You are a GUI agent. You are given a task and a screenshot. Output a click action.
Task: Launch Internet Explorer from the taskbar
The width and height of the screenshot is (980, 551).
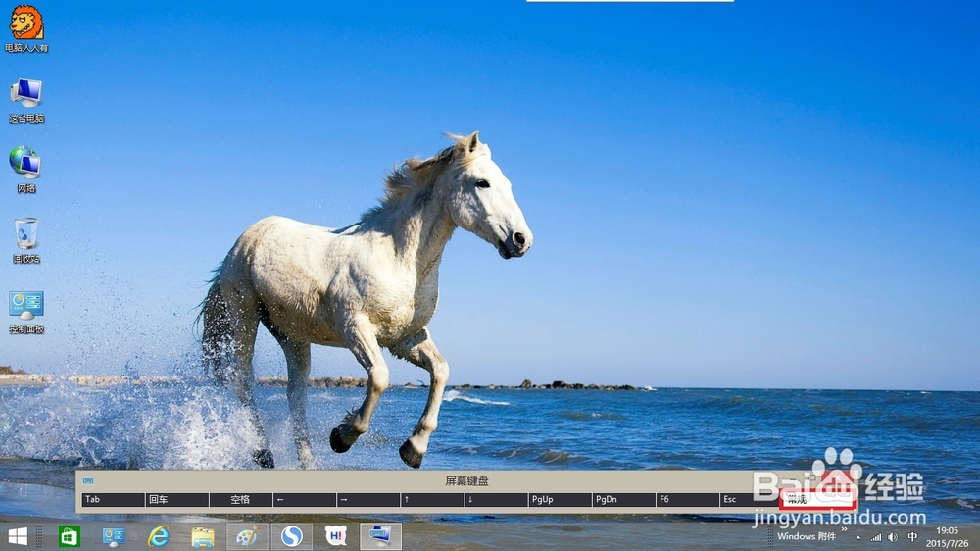[x=159, y=536]
